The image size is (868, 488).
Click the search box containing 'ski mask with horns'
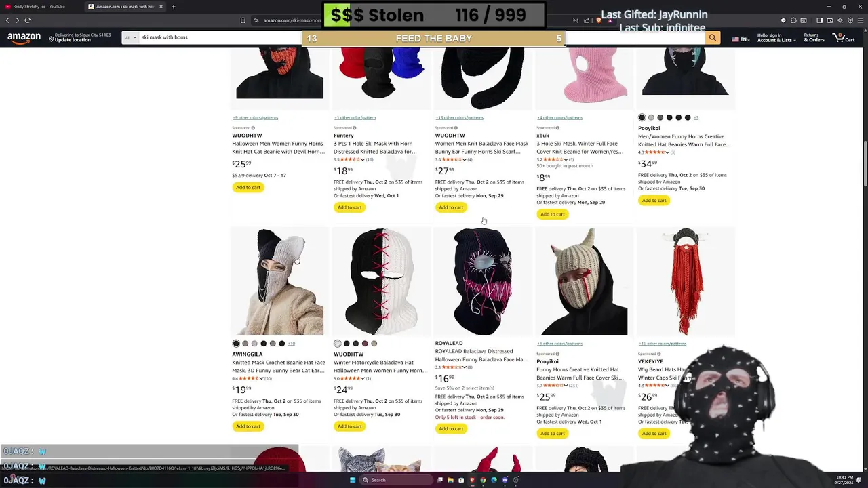click(217, 38)
